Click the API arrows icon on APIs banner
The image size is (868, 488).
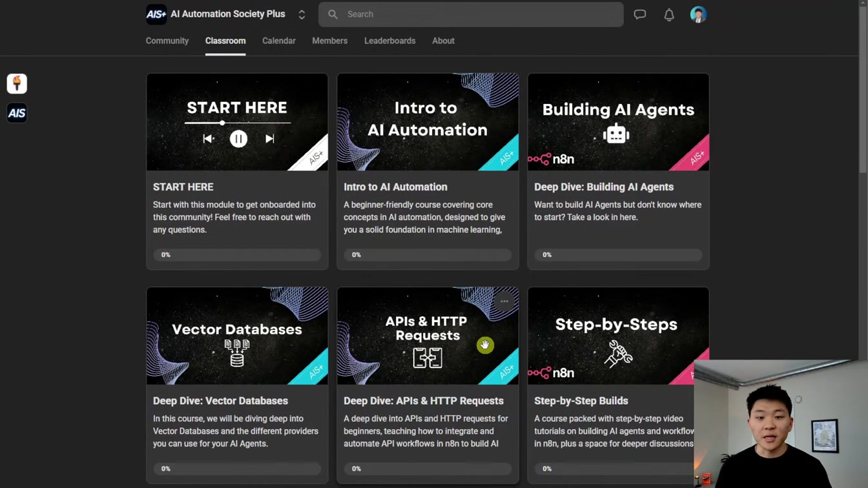tap(428, 358)
